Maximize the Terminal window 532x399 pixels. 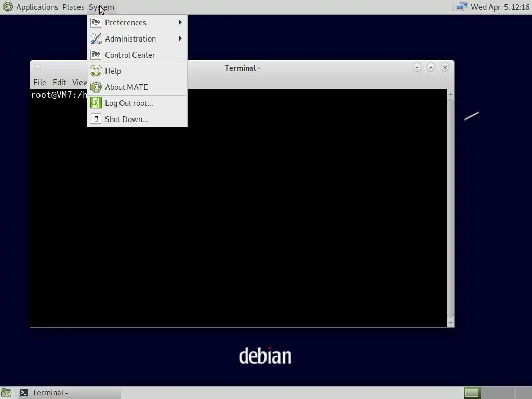tap(431, 67)
